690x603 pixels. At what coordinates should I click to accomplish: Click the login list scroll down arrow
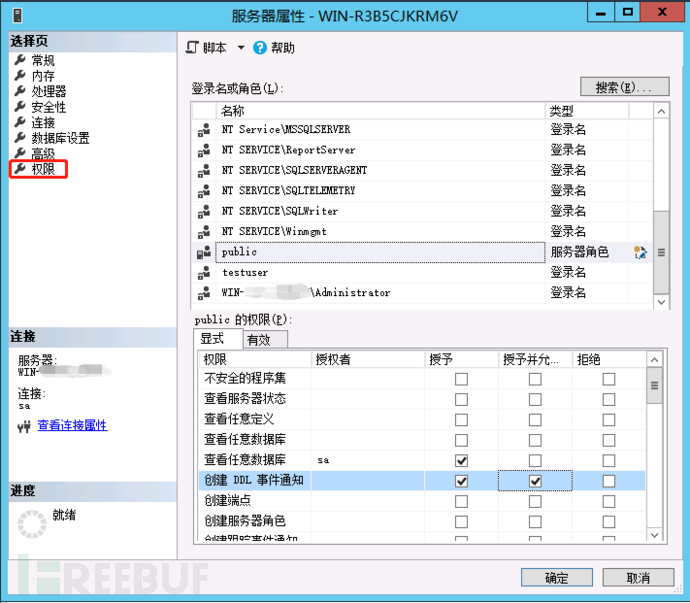coord(661,302)
